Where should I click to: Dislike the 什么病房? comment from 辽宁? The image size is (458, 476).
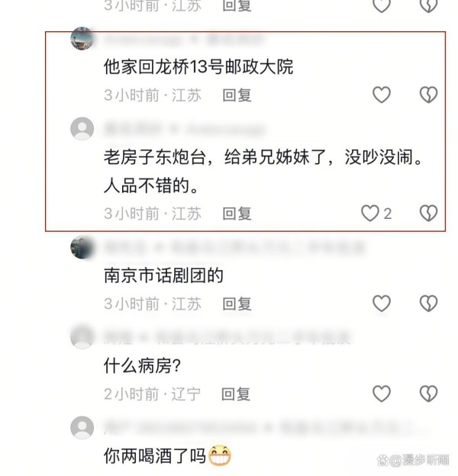tap(428, 394)
